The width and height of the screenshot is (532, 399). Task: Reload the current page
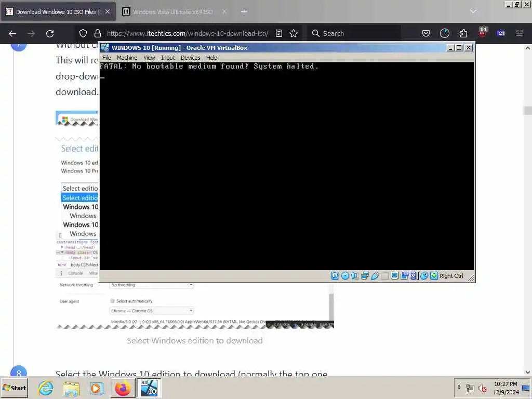(x=50, y=33)
